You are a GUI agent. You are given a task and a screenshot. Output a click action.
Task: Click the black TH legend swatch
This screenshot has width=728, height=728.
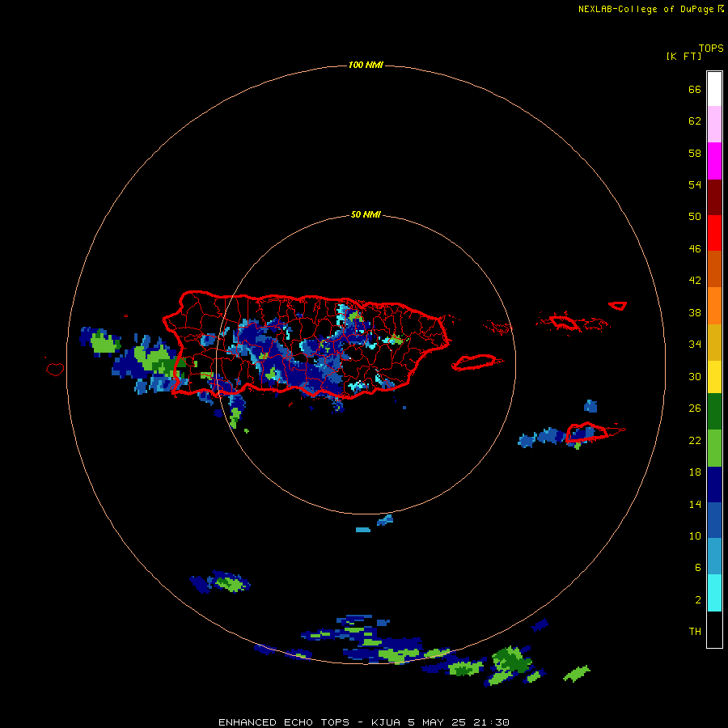(714, 629)
